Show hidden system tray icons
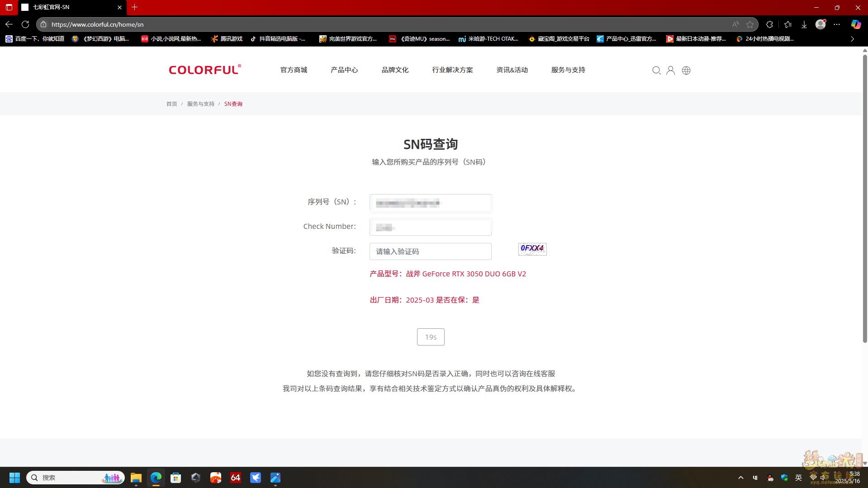 coord(741,478)
